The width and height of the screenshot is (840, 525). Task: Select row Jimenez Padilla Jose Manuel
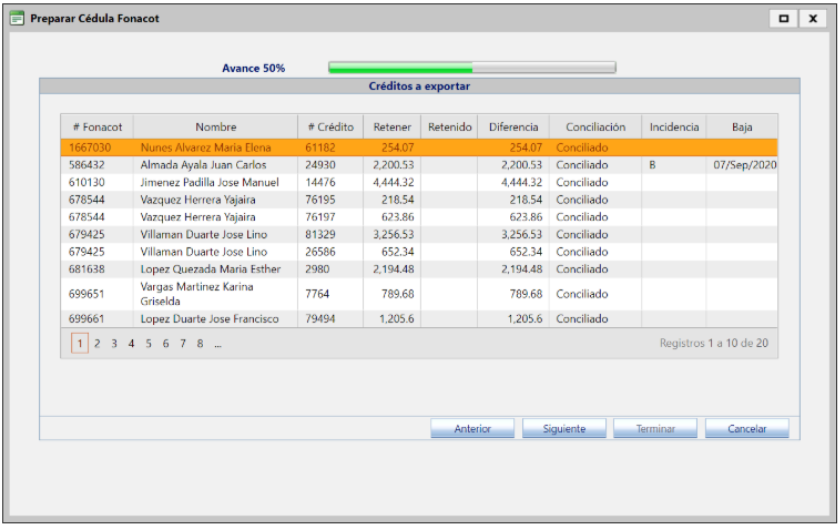point(419,182)
